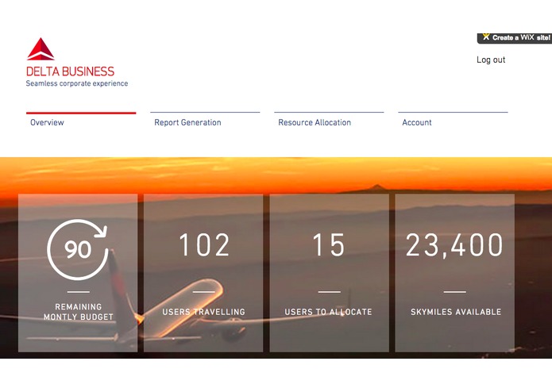Click the REMAINING MONTLY BUDGET label

click(78, 312)
